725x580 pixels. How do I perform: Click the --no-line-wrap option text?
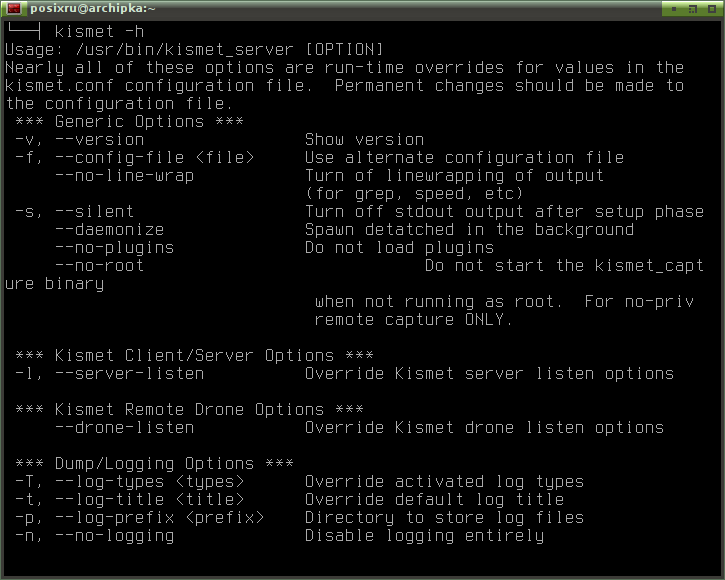click(124, 176)
